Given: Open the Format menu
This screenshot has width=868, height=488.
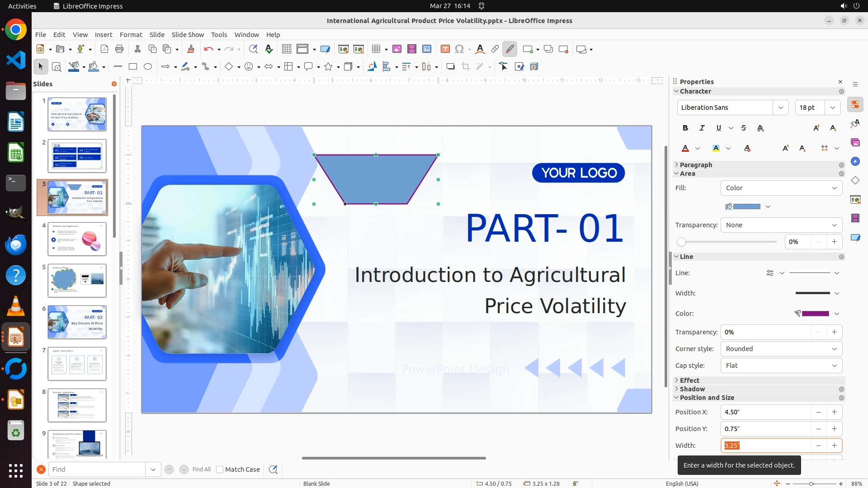Looking at the screenshot, I should pyautogui.click(x=131, y=35).
